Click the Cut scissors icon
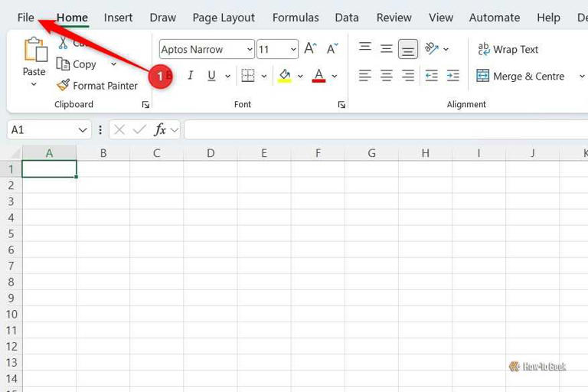Screen dimensions: 588x392 [x=63, y=43]
